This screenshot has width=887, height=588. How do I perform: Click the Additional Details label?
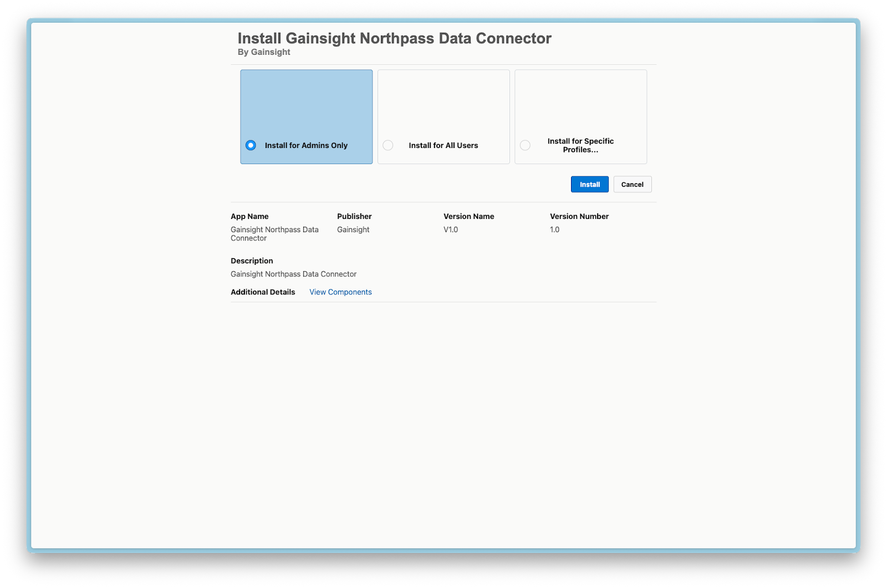click(x=263, y=292)
